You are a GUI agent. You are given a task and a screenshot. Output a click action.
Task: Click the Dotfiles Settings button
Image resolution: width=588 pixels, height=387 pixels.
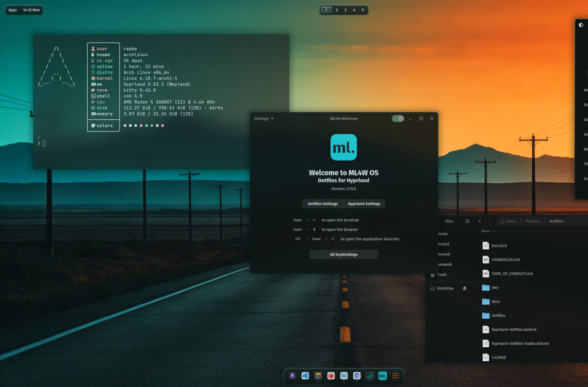tap(322, 204)
